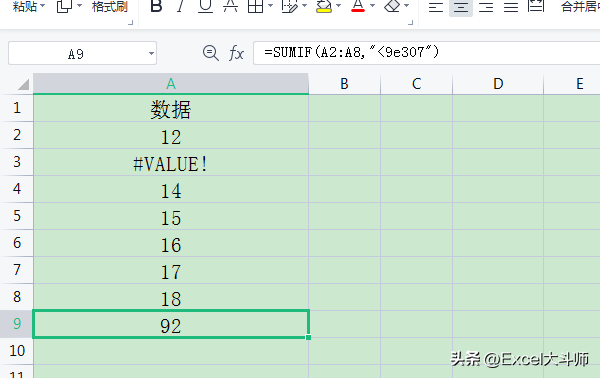
Task: Click the draw border pencil icon
Action: click(290, 6)
